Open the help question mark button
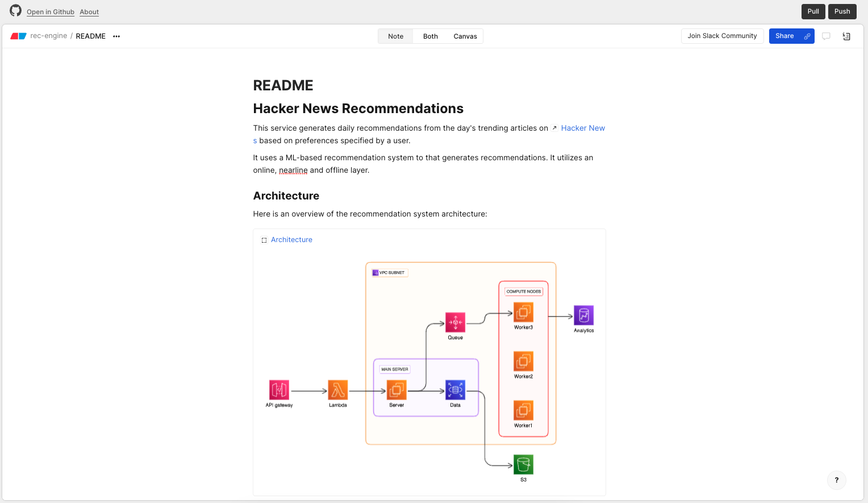The width and height of the screenshot is (868, 503). pos(837,480)
